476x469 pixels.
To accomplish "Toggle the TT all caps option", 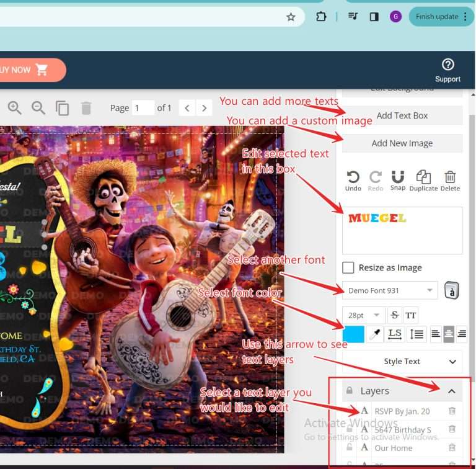I will pos(410,315).
